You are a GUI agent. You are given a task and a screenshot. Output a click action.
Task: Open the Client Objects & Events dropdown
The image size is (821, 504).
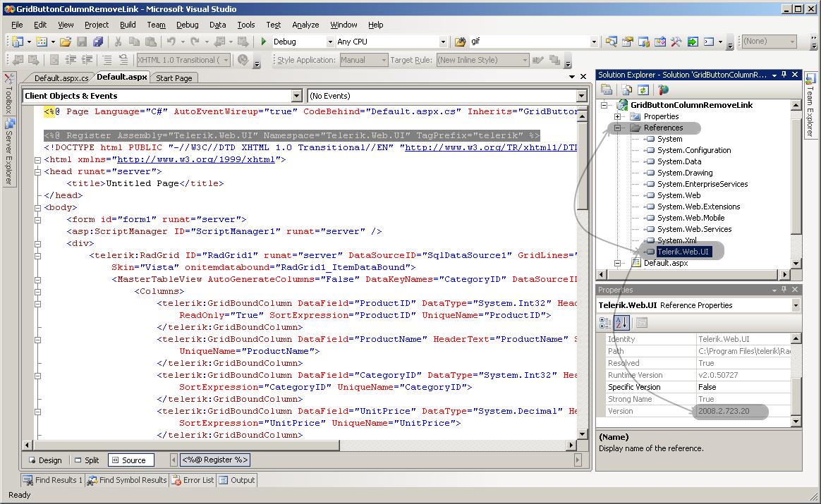pos(296,96)
